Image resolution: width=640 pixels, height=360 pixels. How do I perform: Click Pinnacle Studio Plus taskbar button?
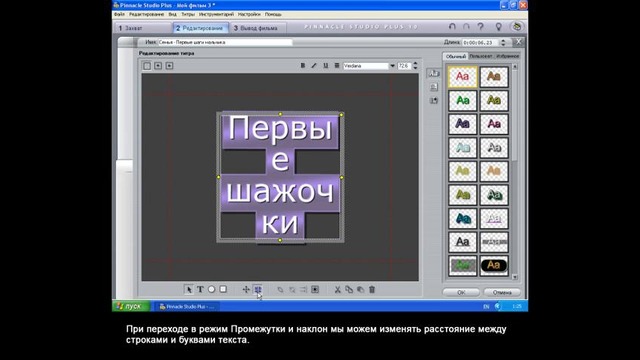187,307
